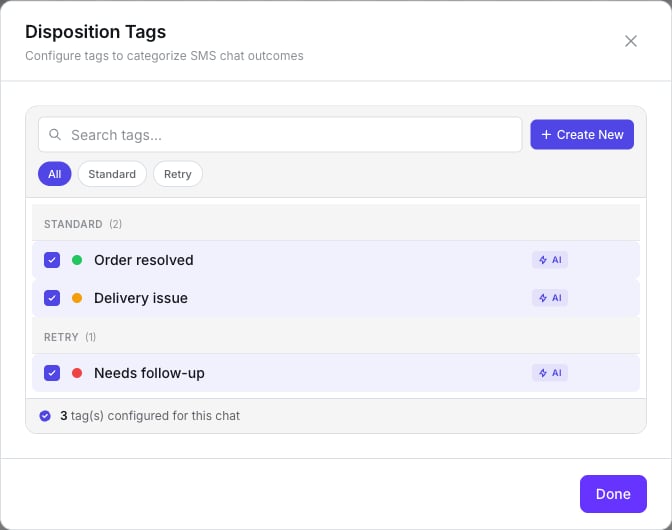Click the checkmark icon in the footer status
The width and height of the screenshot is (672, 530).
tap(45, 416)
